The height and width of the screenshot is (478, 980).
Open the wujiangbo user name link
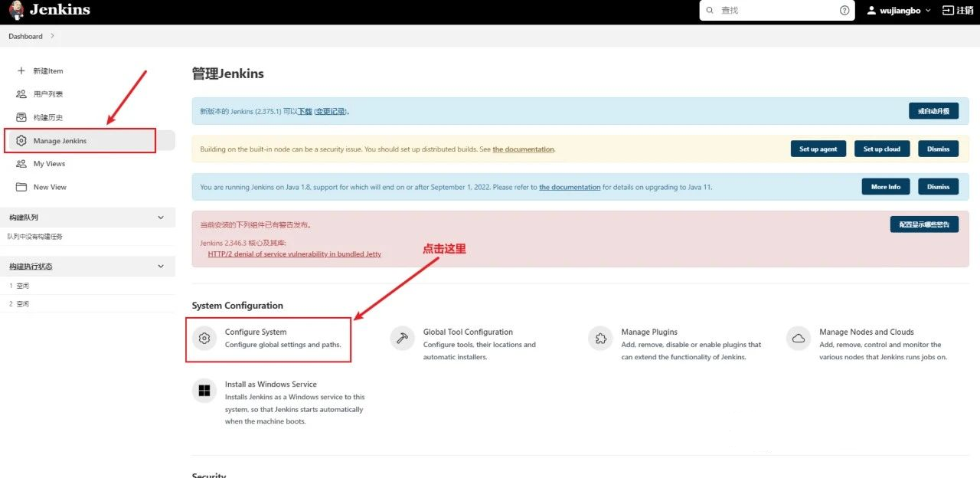click(x=900, y=11)
